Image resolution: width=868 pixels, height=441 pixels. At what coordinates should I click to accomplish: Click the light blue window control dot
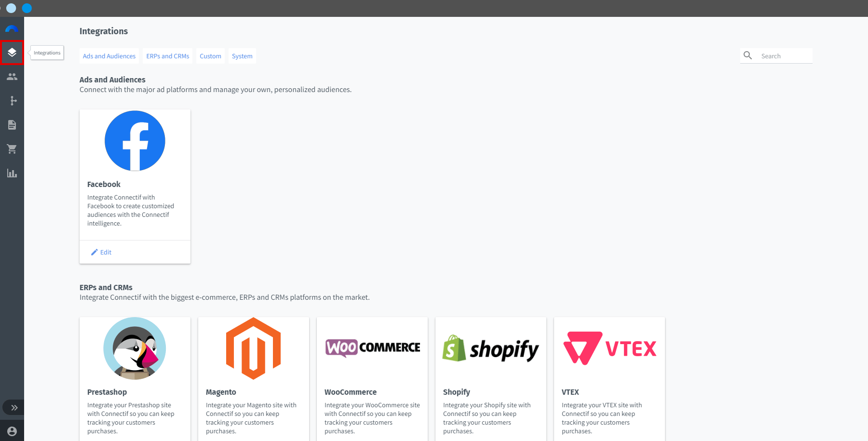[11, 8]
